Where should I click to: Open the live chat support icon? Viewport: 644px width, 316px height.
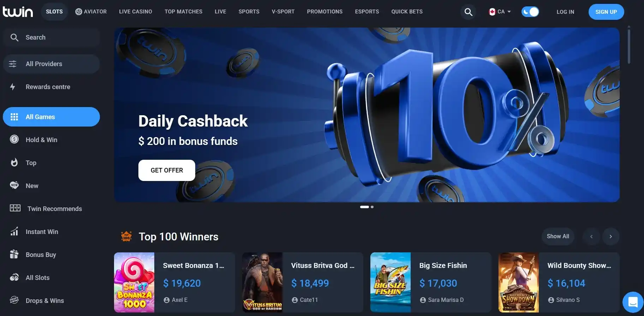tap(633, 302)
